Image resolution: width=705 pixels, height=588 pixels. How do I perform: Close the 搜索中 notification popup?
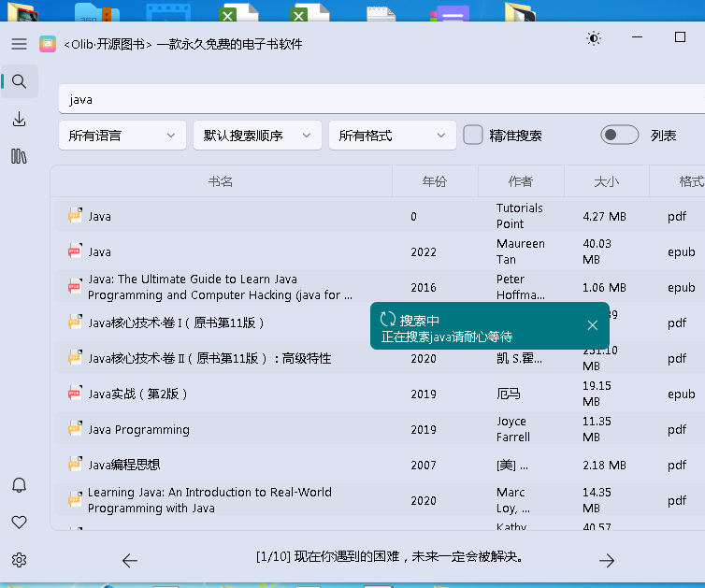tap(593, 325)
